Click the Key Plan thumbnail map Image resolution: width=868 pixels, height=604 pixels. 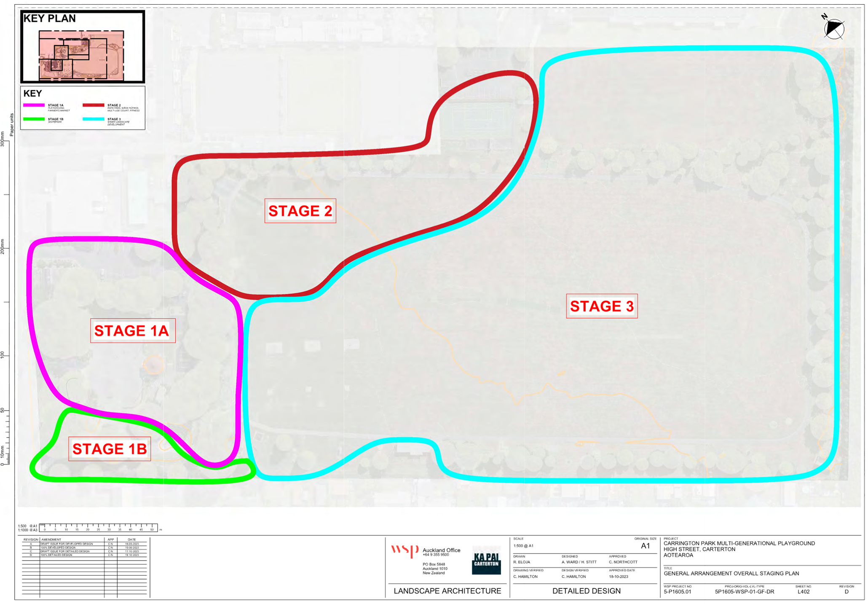point(82,55)
